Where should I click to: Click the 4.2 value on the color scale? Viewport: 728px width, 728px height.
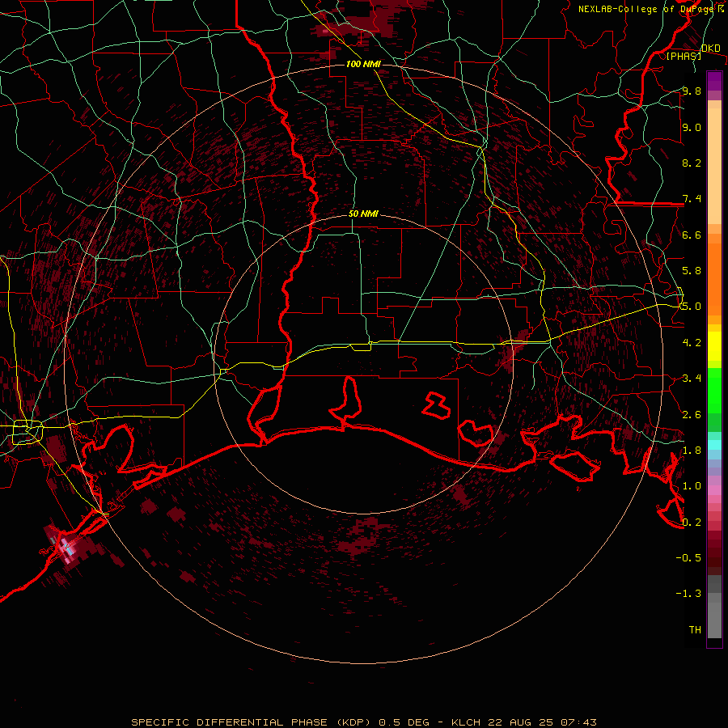[692, 343]
